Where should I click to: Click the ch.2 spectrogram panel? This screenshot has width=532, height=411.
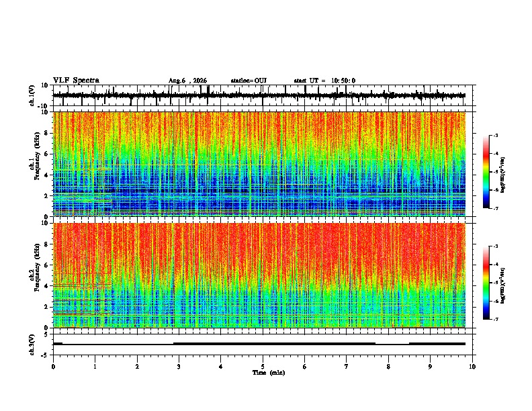point(264,275)
